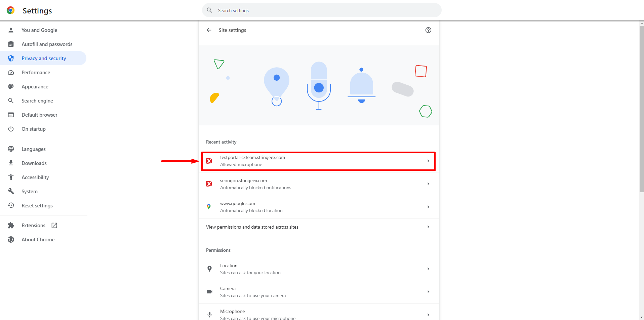Expand seongon.stringeex.com entry arrow

(x=428, y=184)
